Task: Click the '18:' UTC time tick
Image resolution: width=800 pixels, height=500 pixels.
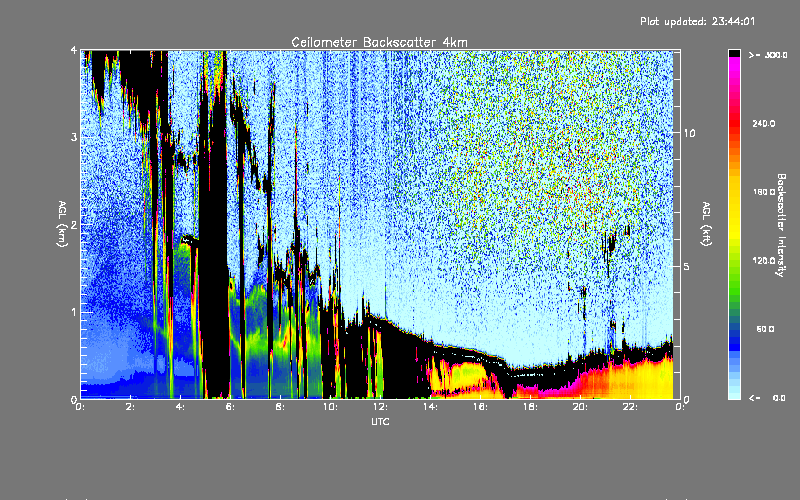Action: pos(530,407)
